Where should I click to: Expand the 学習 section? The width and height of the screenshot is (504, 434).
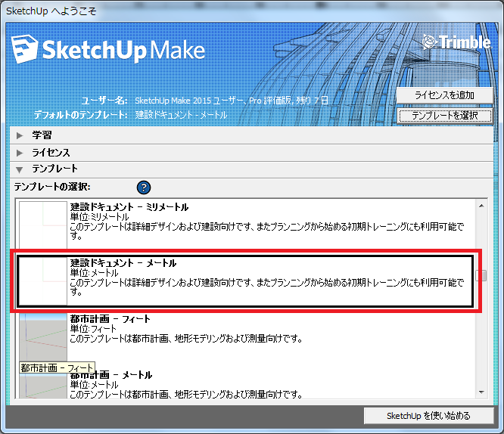[x=252, y=135]
